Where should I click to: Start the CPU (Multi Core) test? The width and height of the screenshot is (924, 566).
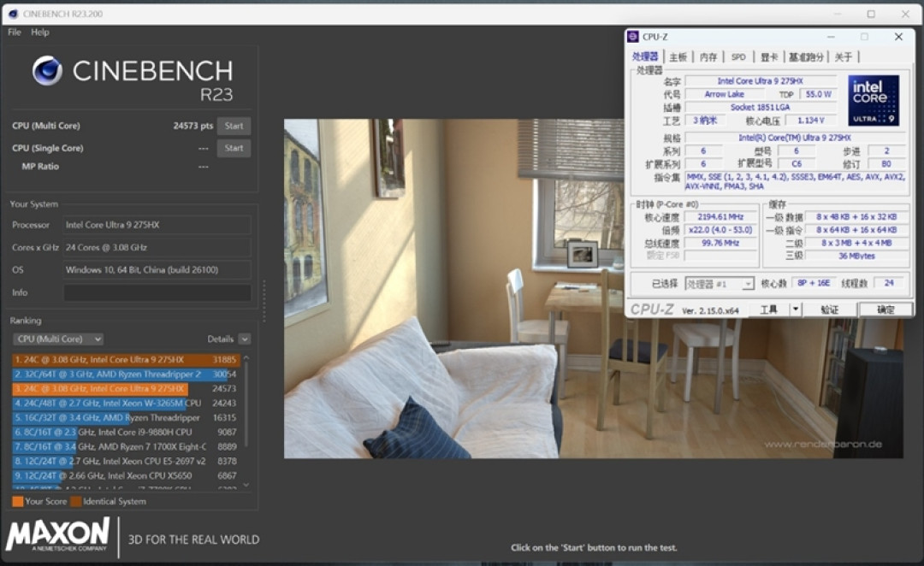click(234, 126)
